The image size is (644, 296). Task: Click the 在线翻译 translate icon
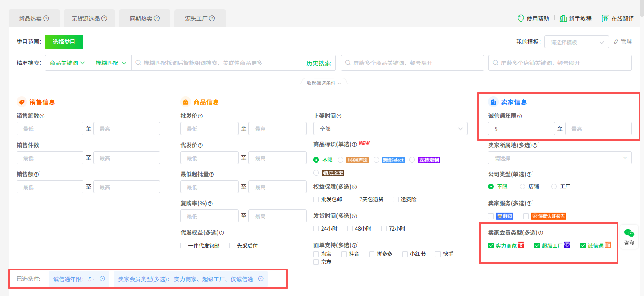click(x=605, y=18)
